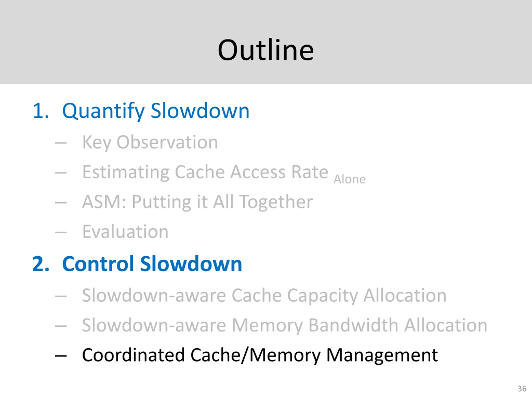Select the "Quantify Slowdown" heading
The height and width of the screenshot is (399, 532).
tap(156, 111)
